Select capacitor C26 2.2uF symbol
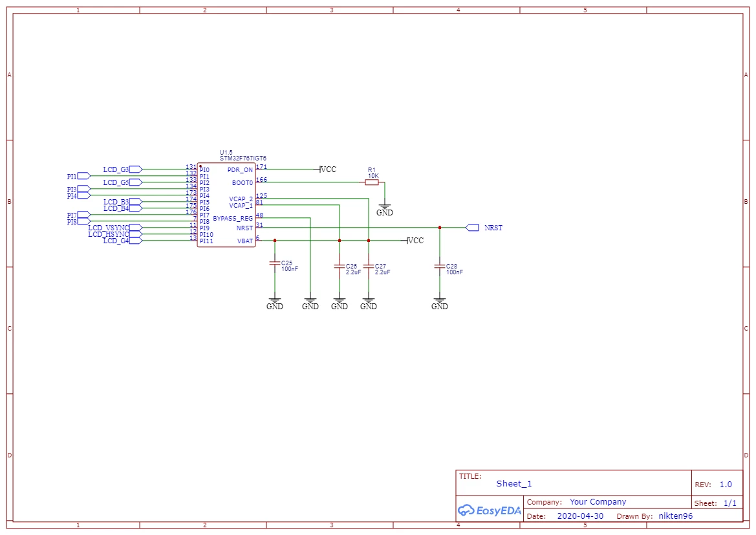 [340, 267]
